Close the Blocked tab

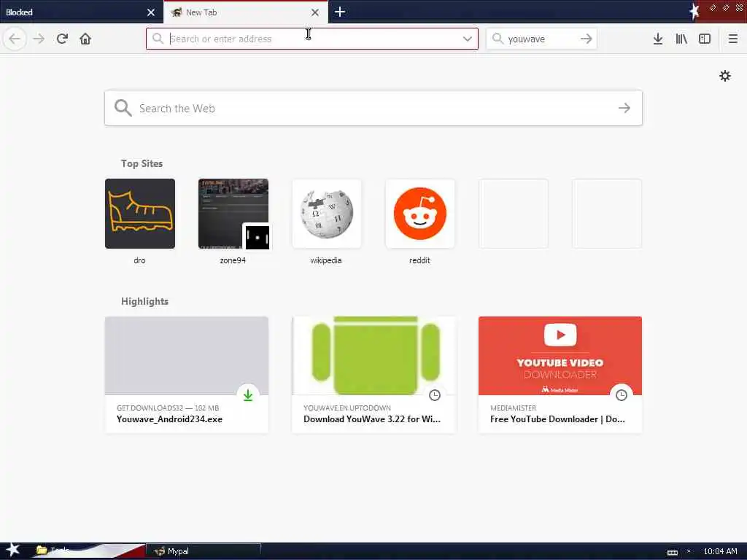click(x=151, y=12)
